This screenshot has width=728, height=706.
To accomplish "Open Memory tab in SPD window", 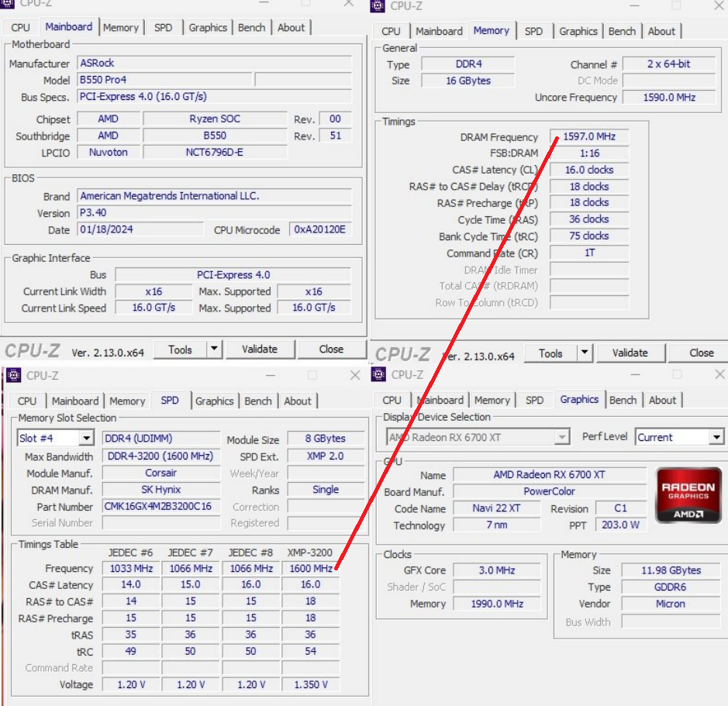I will (127, 401).
